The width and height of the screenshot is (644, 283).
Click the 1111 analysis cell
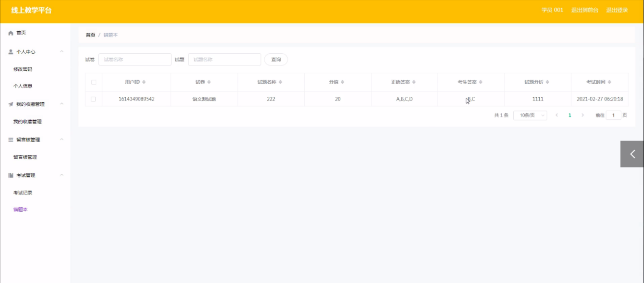click(x=538, y=99)
